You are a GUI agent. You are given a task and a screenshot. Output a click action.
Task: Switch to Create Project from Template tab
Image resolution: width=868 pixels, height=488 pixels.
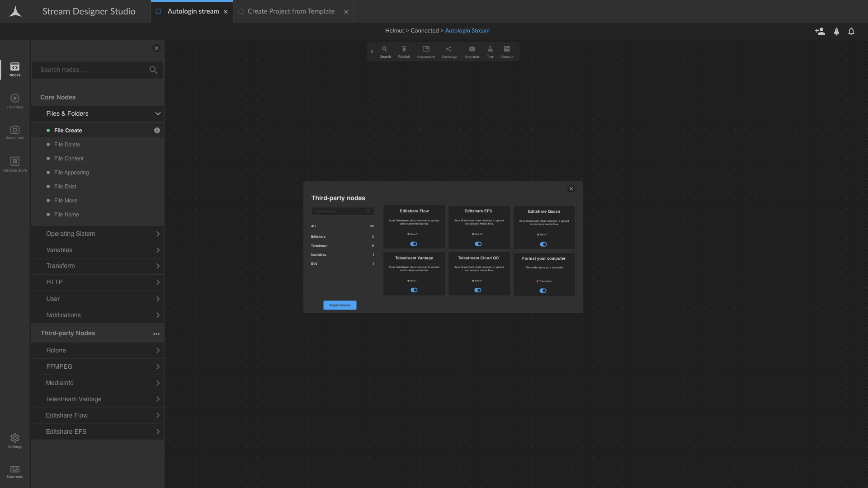pos(291,11)
